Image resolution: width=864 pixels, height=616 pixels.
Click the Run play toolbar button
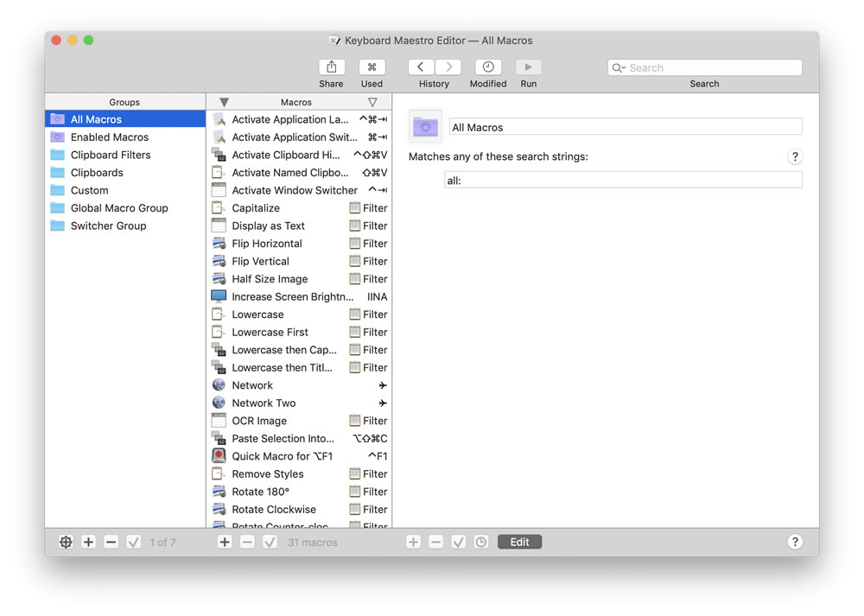point(529,67)
